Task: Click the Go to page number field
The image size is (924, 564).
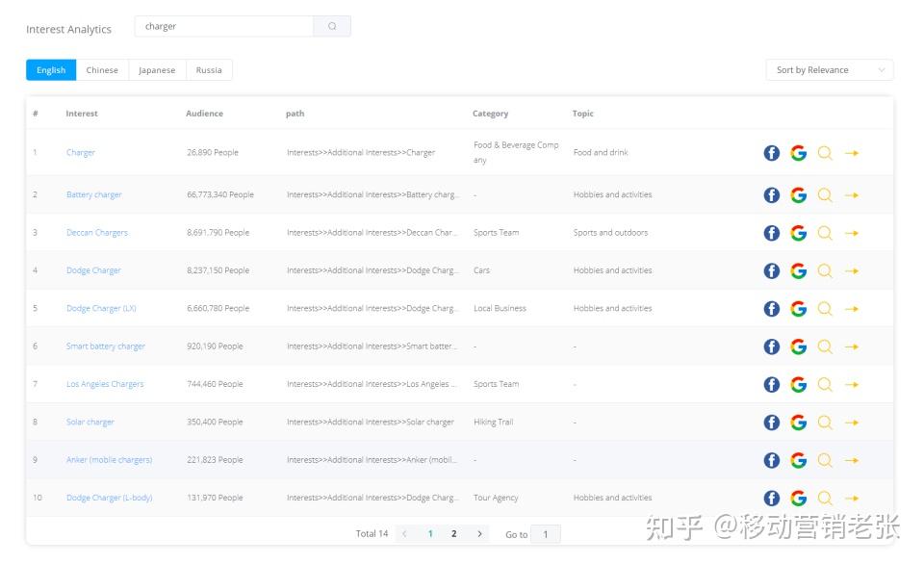Action: pos(546,534)
